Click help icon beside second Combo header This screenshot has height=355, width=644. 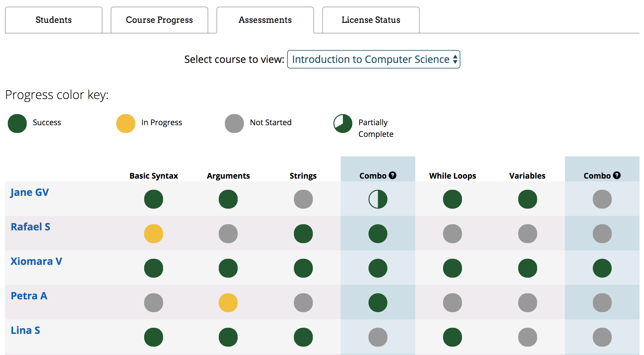pyautogui.click(x=617, y=175)
